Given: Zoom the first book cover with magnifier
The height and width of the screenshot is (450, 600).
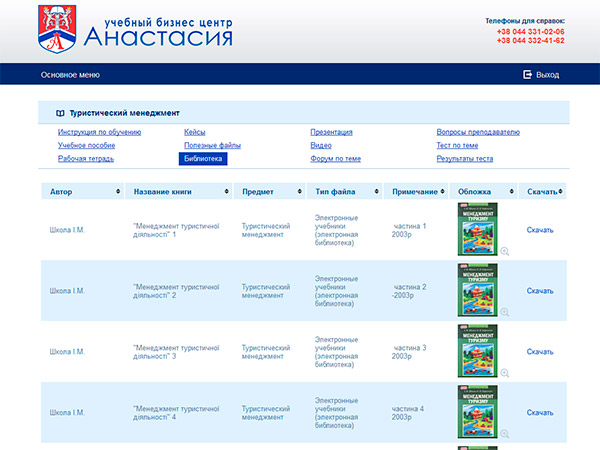Looking at the screenshot, I should (x=505, y=251).
